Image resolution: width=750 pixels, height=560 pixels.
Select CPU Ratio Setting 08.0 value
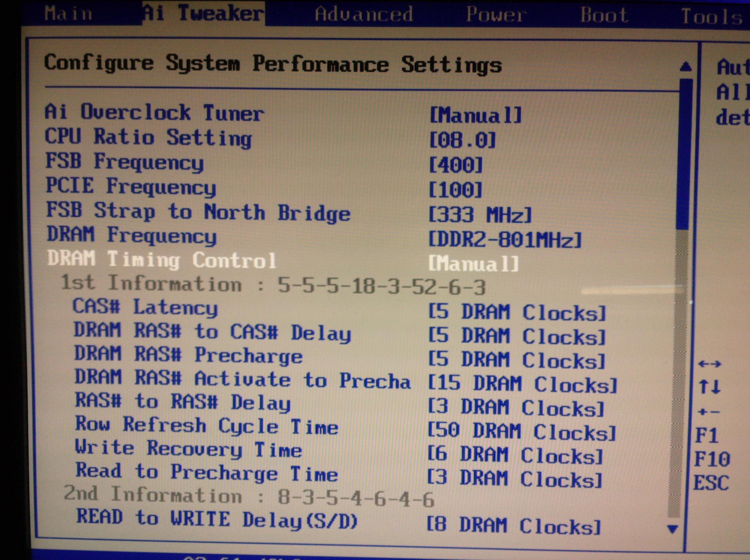(x=462, y=140)
